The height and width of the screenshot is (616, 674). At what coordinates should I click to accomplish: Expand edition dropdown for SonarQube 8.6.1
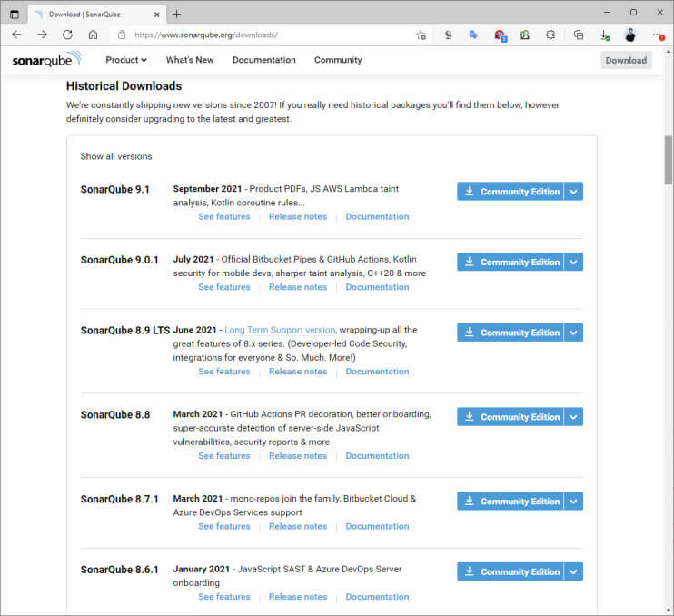tap(573, 571)
